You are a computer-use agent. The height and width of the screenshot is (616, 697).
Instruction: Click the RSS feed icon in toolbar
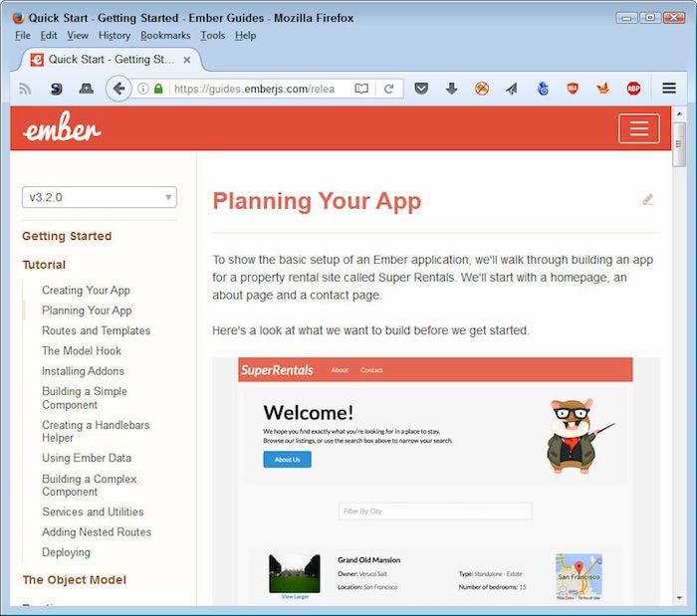pos(25,89)
